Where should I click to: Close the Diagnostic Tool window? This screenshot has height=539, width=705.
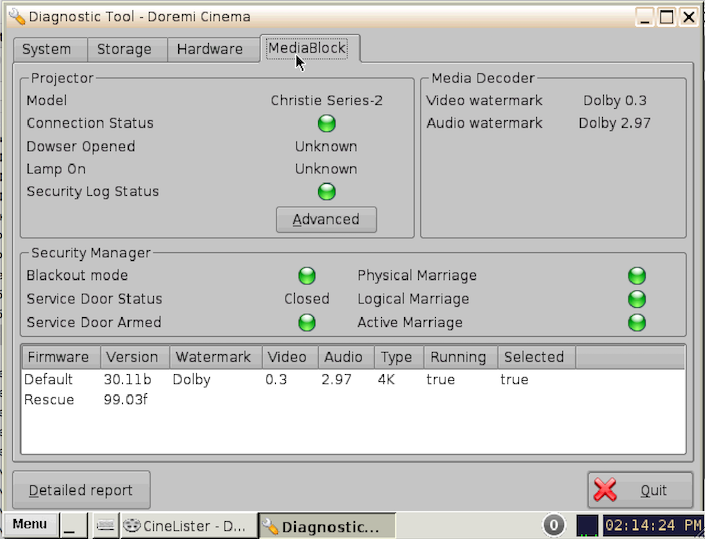tap(688, 18)
